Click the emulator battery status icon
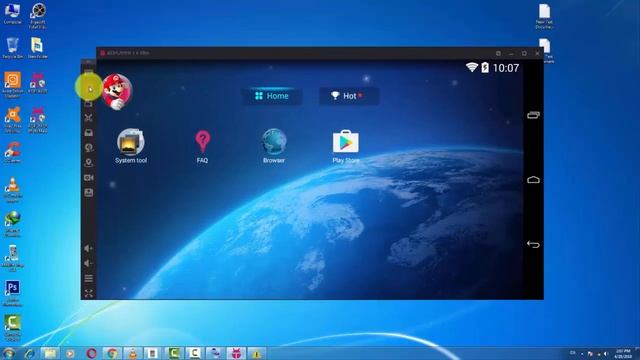This screenshot has height=360, width=640. [x=485, y=67]
